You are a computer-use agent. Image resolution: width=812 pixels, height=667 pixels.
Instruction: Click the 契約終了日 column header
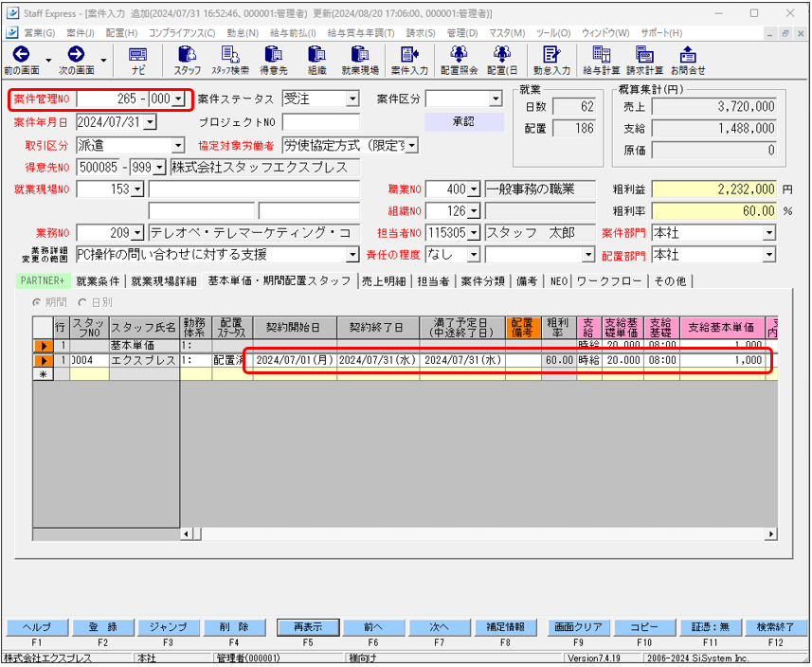tap(377, 327)
